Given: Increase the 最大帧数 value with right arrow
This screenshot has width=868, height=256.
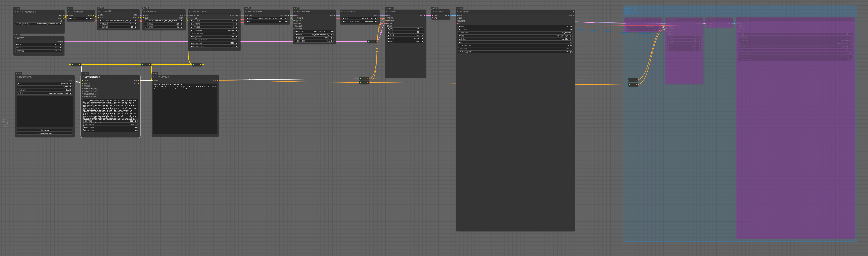Looking at the screenshot, I should (x=136, y=121).
